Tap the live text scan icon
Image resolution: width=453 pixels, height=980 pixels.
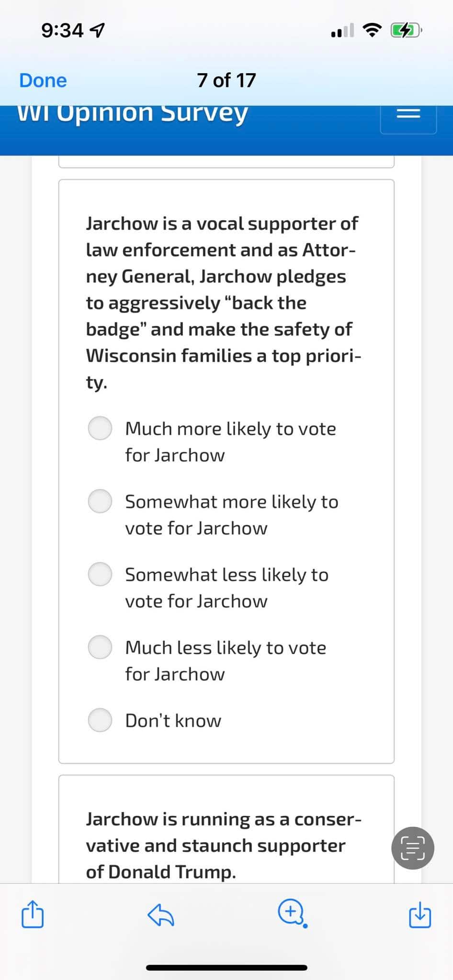(x=412, y=848)
